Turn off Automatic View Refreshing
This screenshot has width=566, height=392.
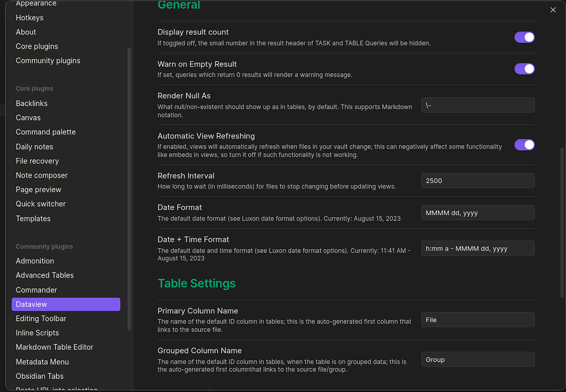(524, 145)
